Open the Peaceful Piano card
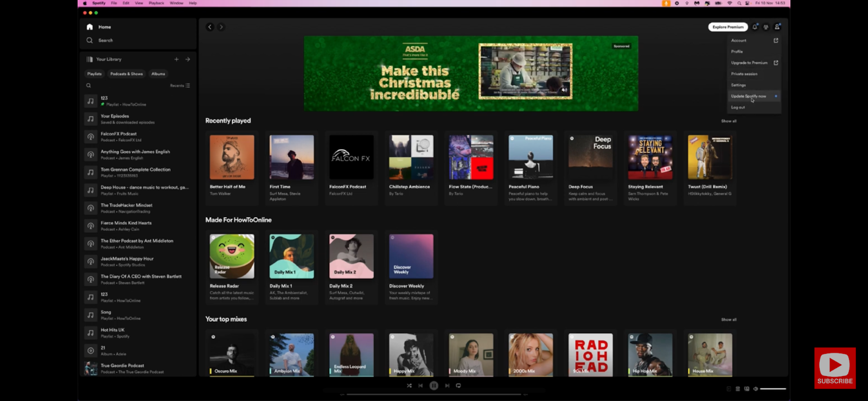The height and width of the screenshot is (401, 868). (531, 167)
